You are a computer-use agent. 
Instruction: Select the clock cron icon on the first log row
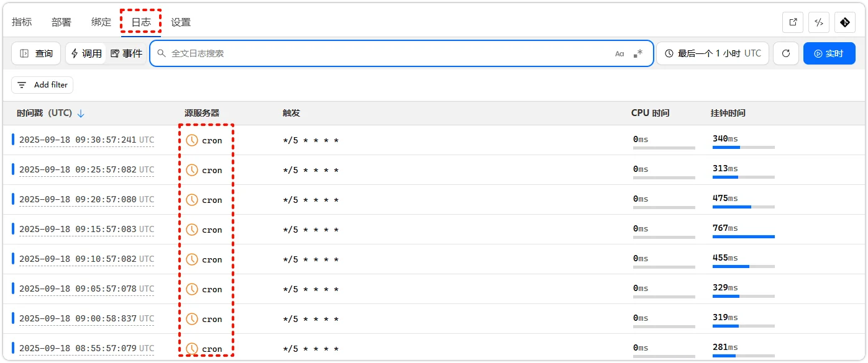click(191, 140)
